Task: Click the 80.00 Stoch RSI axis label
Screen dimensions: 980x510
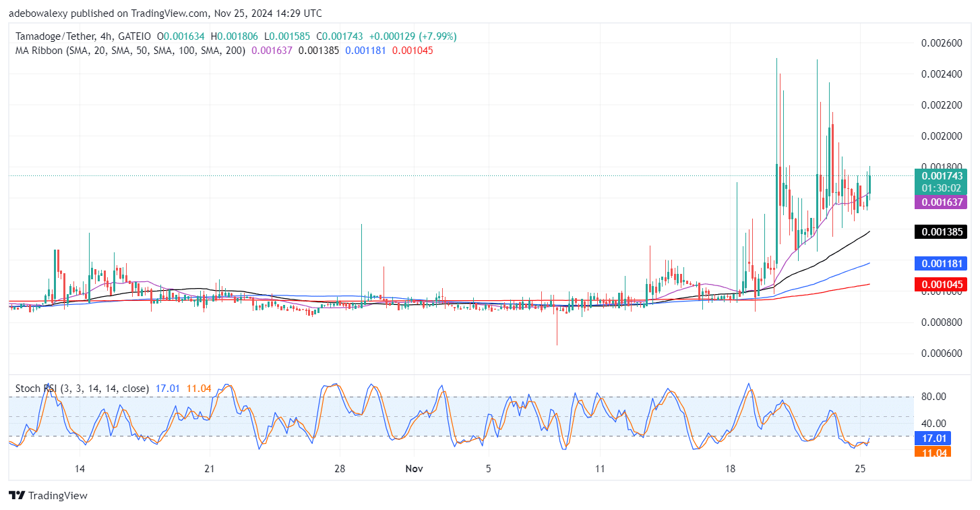Action: pos(933,397)
